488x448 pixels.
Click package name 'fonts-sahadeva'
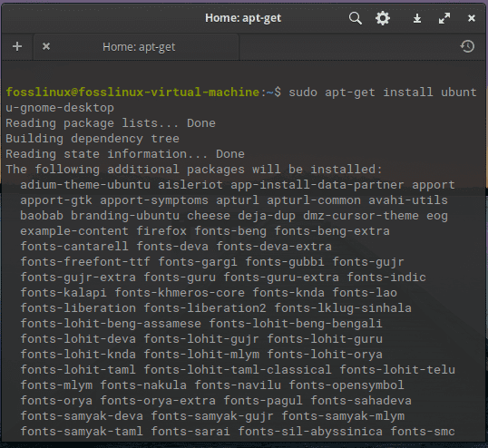tap(361, 401)
